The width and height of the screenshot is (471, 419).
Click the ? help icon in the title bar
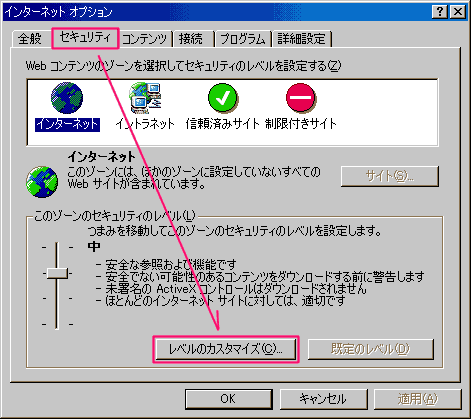pyautogui.click(x=440, y=12)
